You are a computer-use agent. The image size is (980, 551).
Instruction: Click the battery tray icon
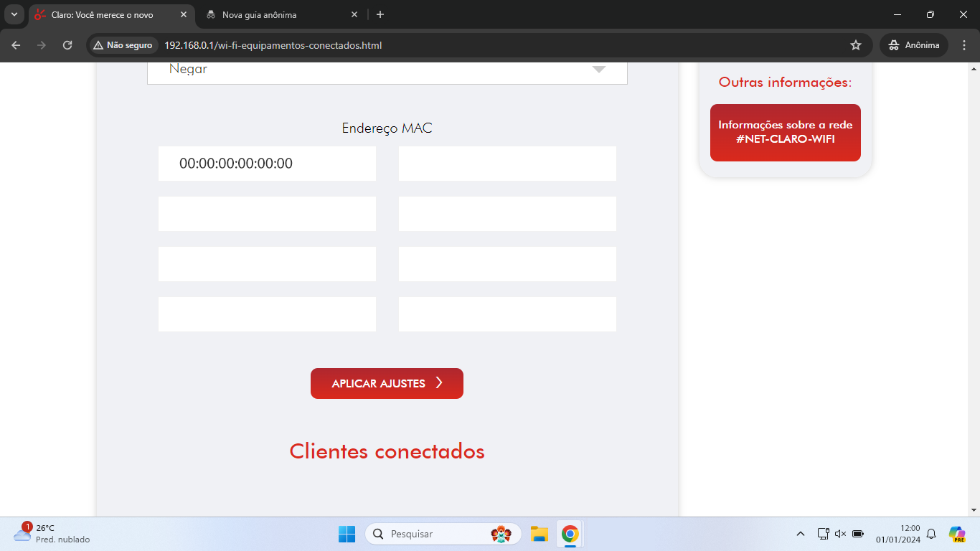click(x=858, y=534)
